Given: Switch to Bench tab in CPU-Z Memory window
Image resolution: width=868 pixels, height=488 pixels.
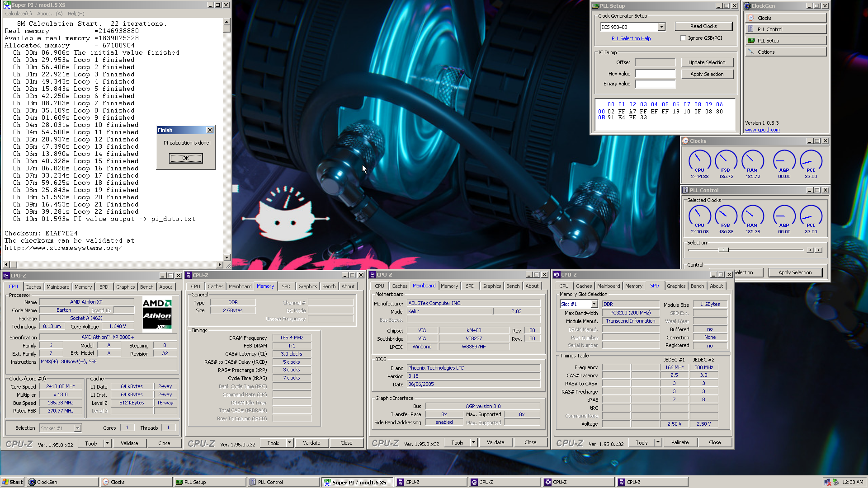Looking at the screenshot, I should point(329,286).
